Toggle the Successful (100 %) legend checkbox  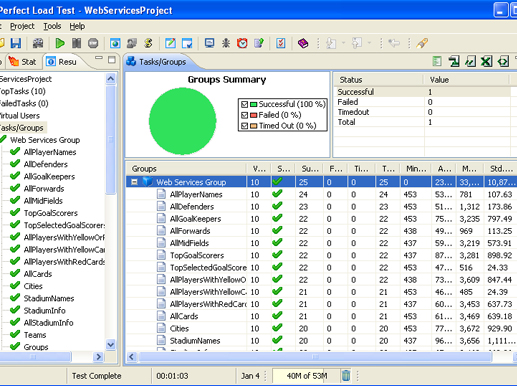coord(244,104)
